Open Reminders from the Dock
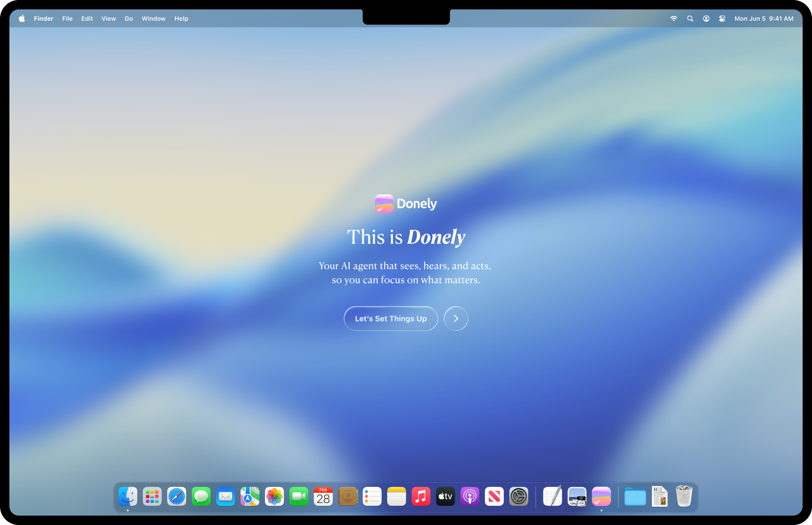 tap(372, 496)
